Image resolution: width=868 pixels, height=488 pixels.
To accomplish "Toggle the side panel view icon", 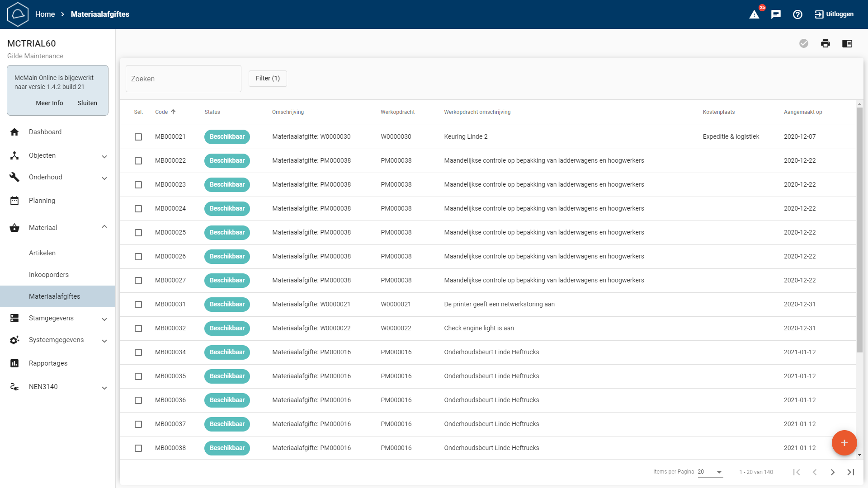I will tap(847, 43).
